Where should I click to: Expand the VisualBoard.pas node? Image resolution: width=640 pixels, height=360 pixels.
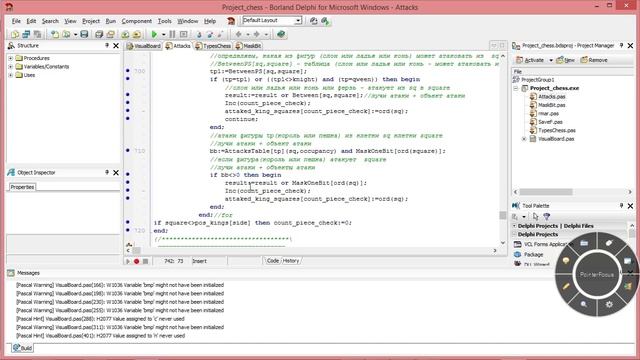pos(524,139)
